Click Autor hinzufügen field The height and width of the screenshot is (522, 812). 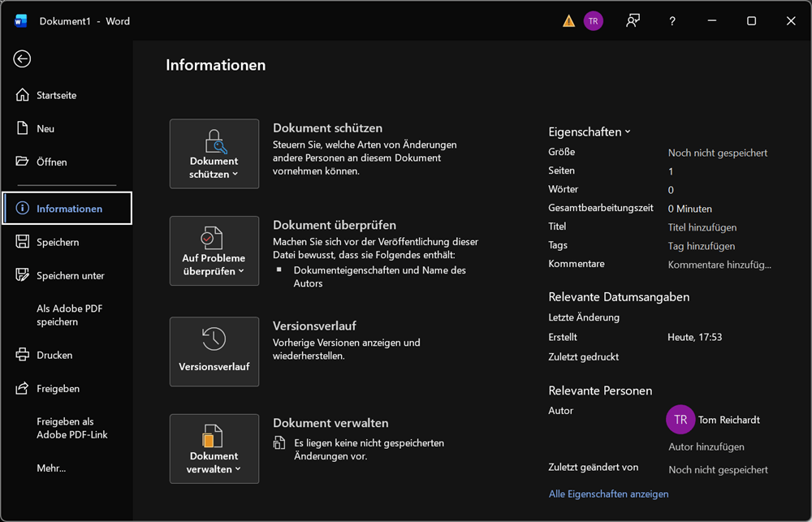pos(706,447)
